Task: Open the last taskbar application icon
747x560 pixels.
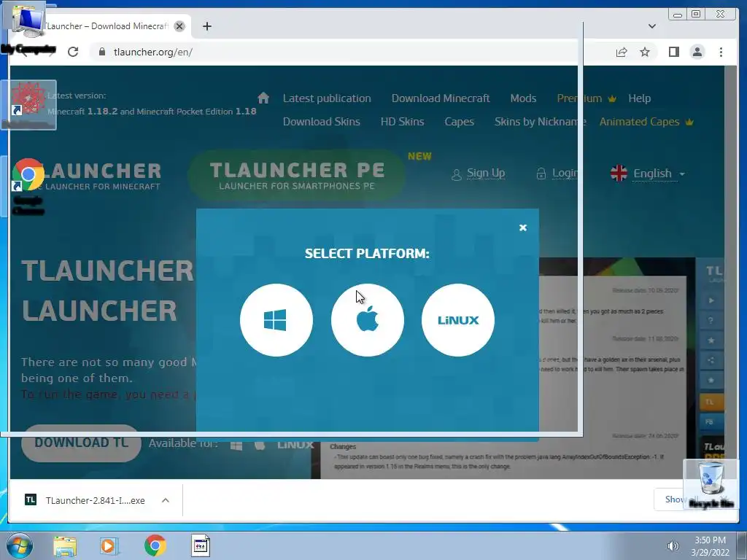Action: tap(201, 546)
